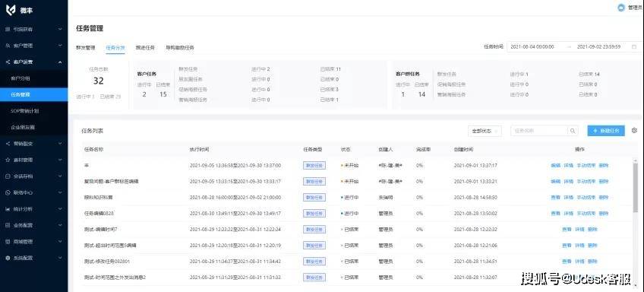Click the blue 新建任务 button
The width and height of the screenshot is (644, 292).
pyautogui.click(x=606, y=131)
